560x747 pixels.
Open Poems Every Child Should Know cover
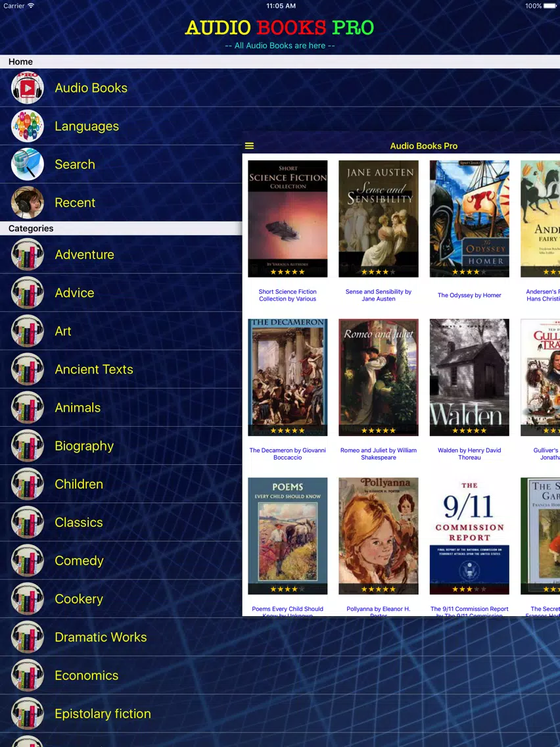click(288, 536)
